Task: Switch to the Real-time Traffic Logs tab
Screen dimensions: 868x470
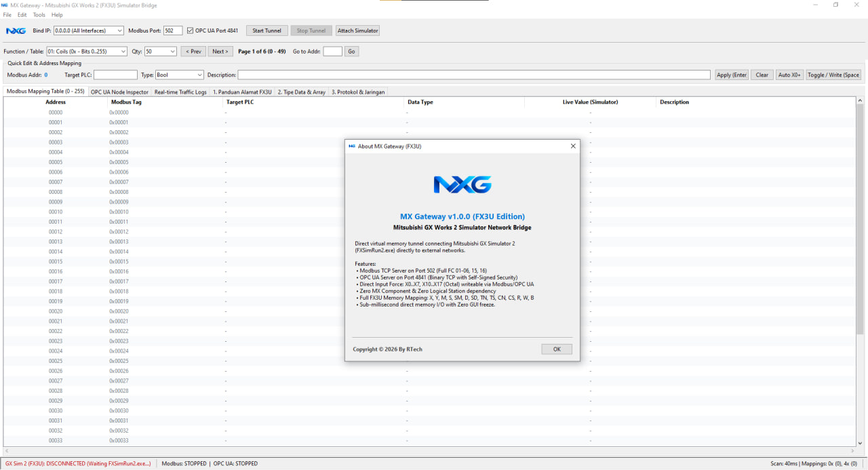Action: coord(180,92)
